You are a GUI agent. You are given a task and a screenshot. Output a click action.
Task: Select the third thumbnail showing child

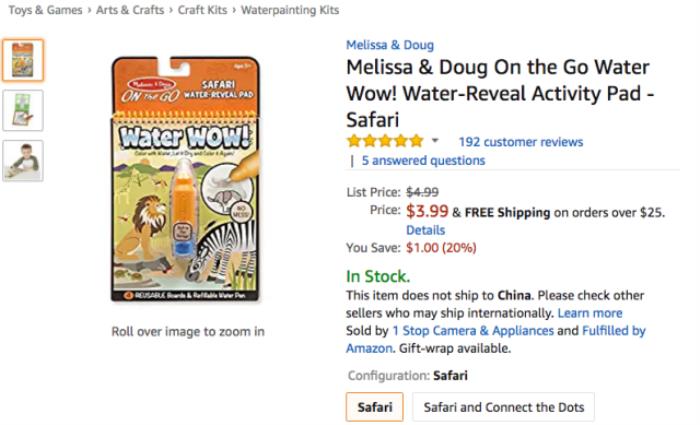click(23, 160)
